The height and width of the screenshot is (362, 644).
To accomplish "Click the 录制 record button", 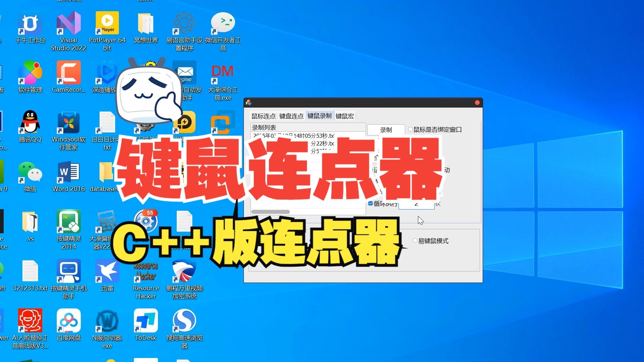I will (386, 130).
